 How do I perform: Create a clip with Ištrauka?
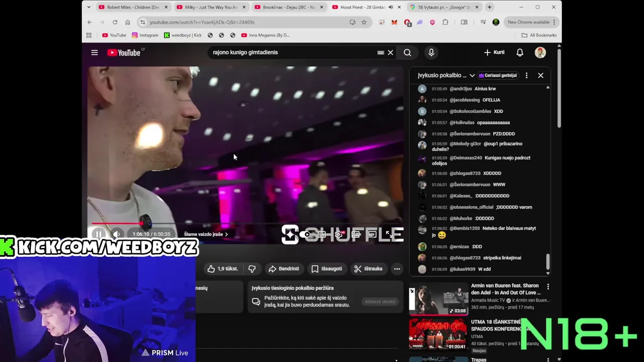(368, 269)
